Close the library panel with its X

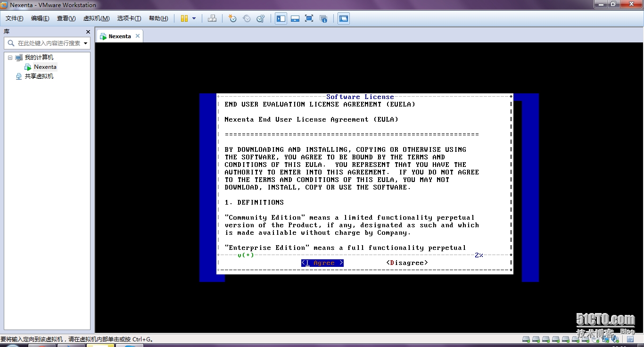pyautogui.click(x=88, y=32)
